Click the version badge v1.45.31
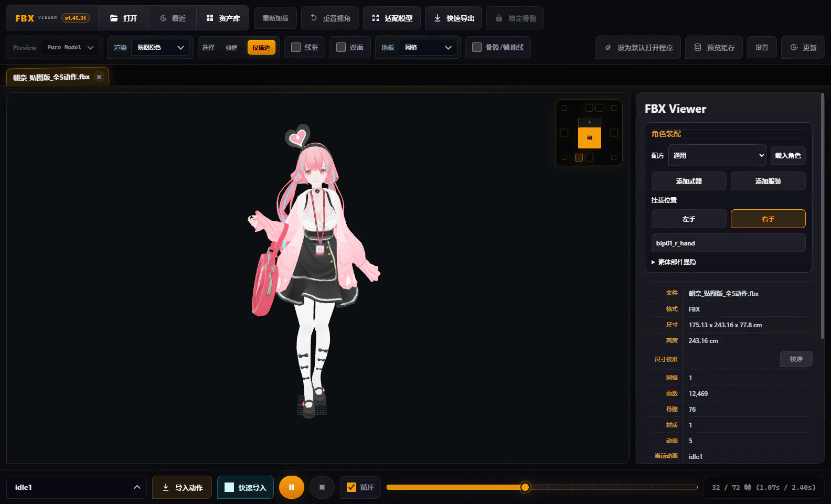 pos(76,18)
